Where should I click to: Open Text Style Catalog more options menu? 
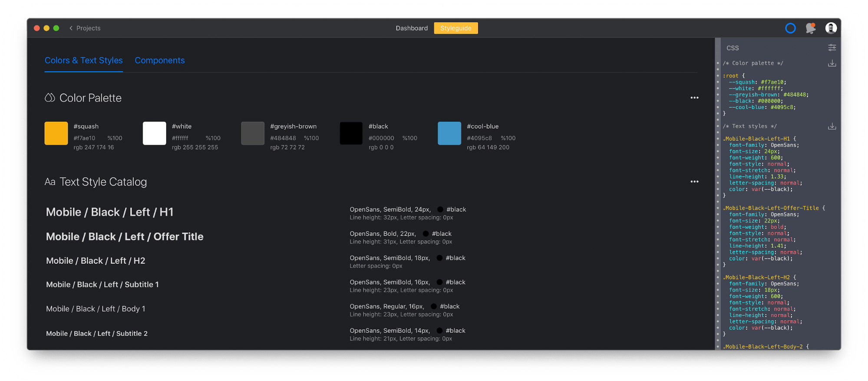coord(694,182)
